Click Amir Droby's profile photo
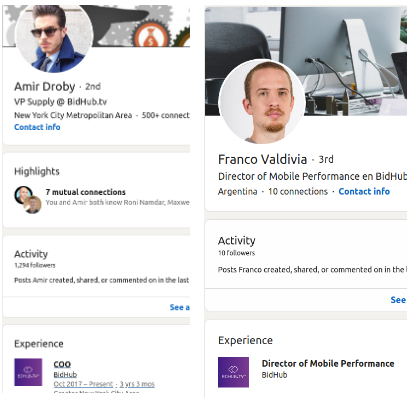409x408 pixels. (54, 37)
